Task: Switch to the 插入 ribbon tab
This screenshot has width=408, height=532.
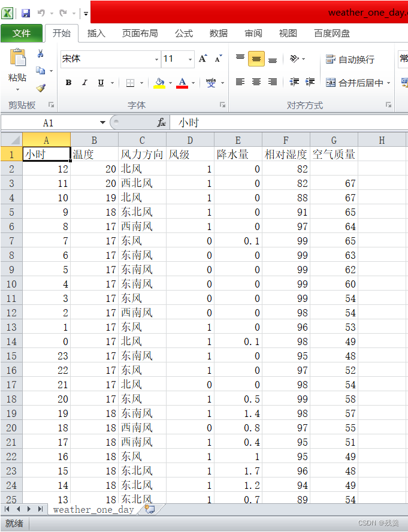Action: tap(96, 34)
